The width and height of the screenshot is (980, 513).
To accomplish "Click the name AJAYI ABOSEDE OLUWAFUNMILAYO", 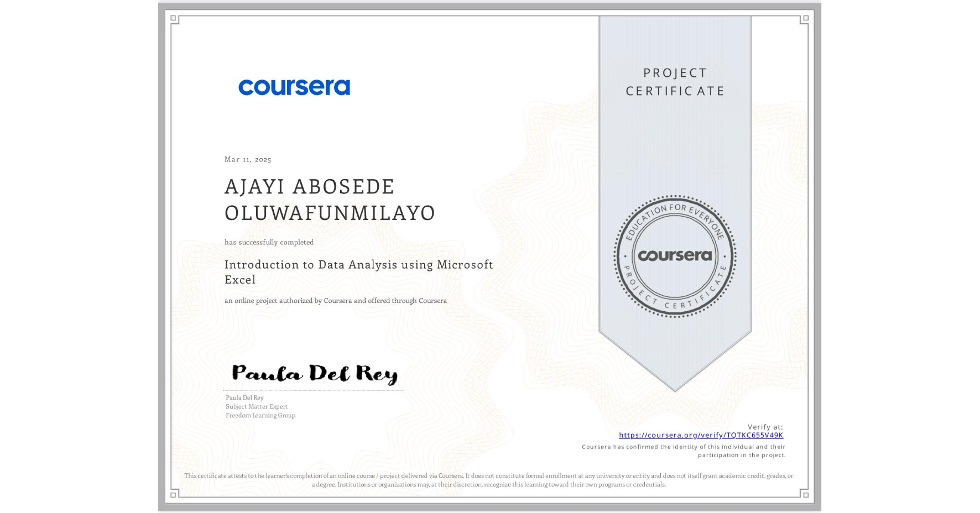I will pos(330,200).
